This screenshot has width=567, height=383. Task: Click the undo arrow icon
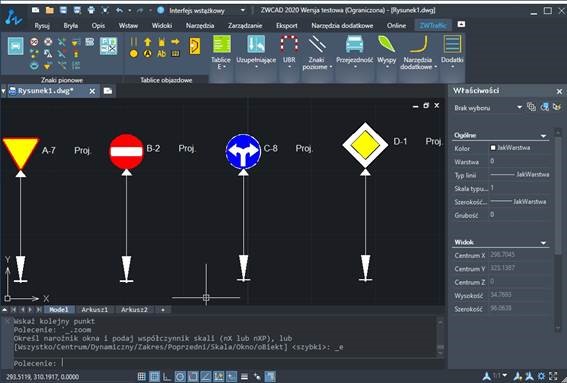[x=119, y=10]
